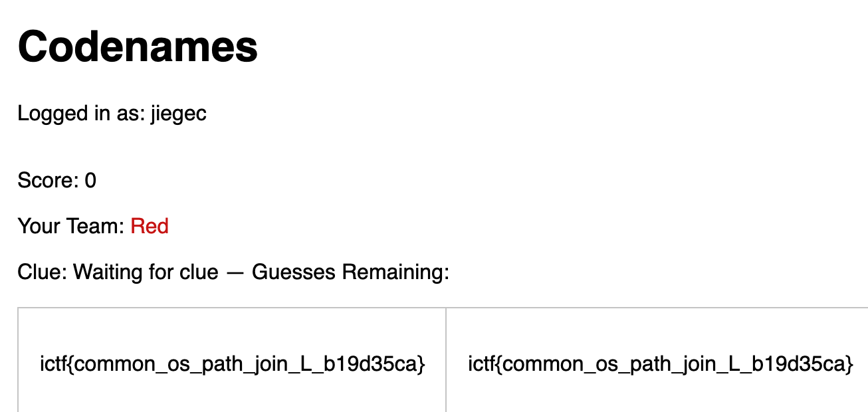Click the vertical divider between the two cards
This screenshot has width=868, height=412.
(x=446, y=360)
